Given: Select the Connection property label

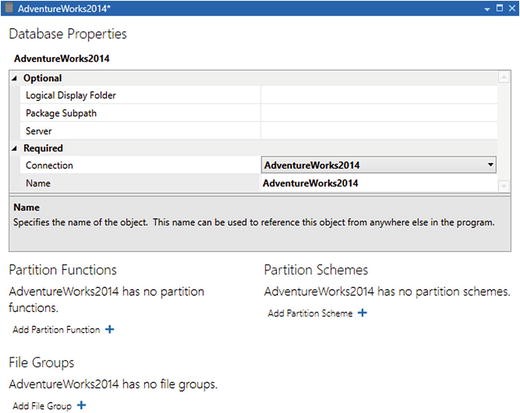Looking at the screenshot, I should [49, 165].
